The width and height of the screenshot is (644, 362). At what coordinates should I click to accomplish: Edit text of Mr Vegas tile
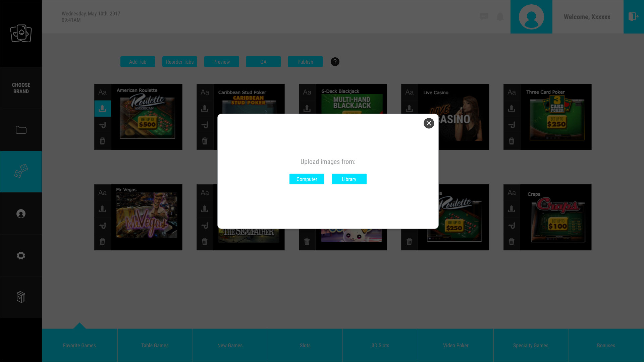pyautogui.click(x=102, y=193)
